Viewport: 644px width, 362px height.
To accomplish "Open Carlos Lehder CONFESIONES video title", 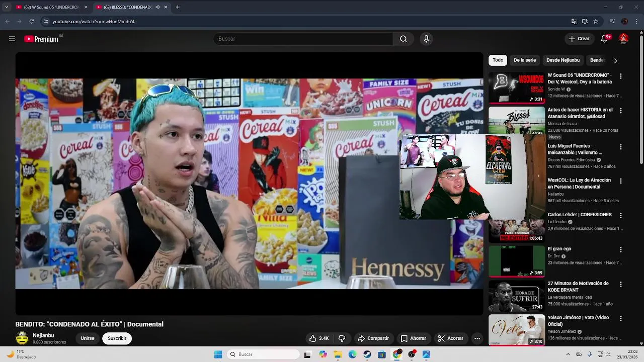I will pyautogui.click(x=580, y=215).
